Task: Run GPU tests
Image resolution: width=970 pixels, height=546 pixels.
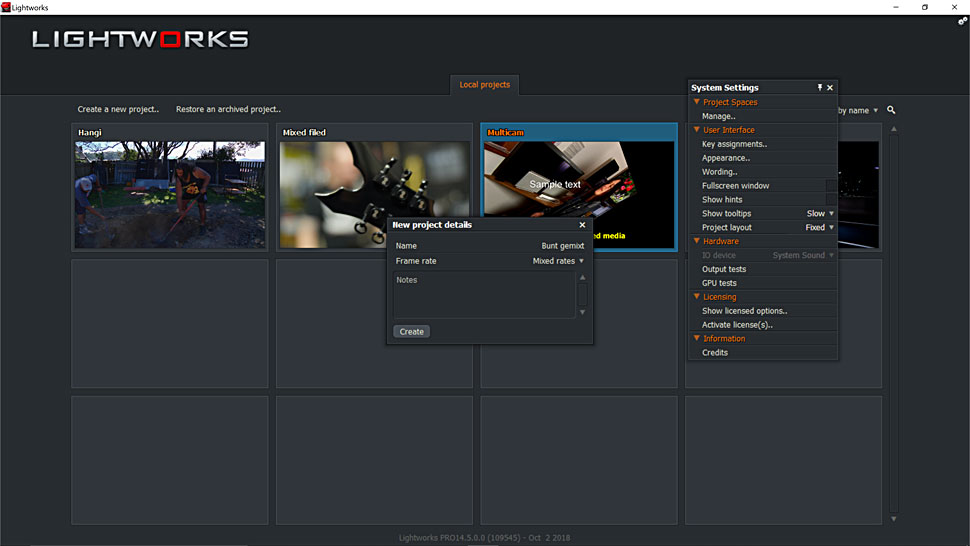Action: [719, 283]
